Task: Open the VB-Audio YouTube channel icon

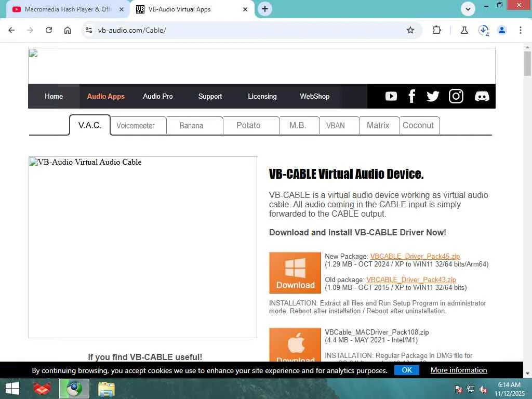Action: 391,96
